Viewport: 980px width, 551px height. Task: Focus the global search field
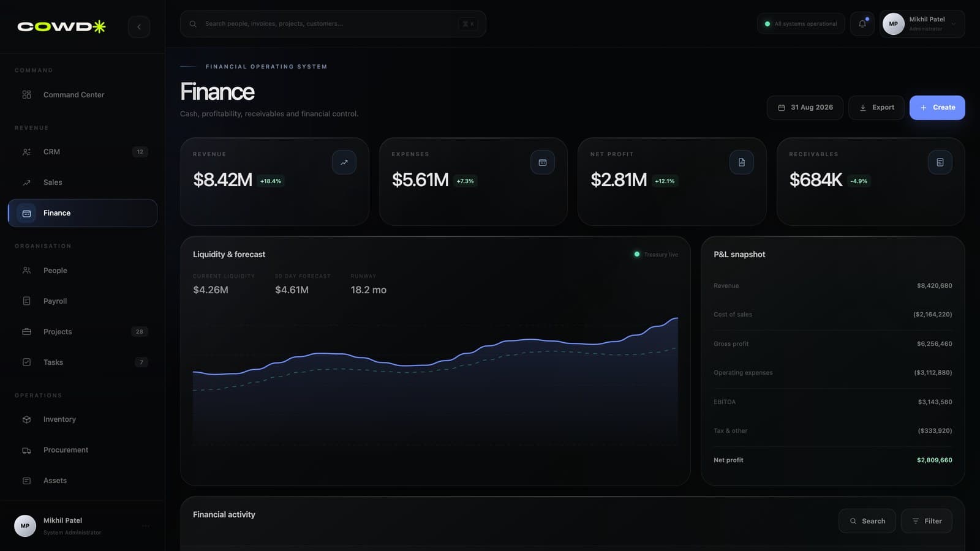coord(333,24)
